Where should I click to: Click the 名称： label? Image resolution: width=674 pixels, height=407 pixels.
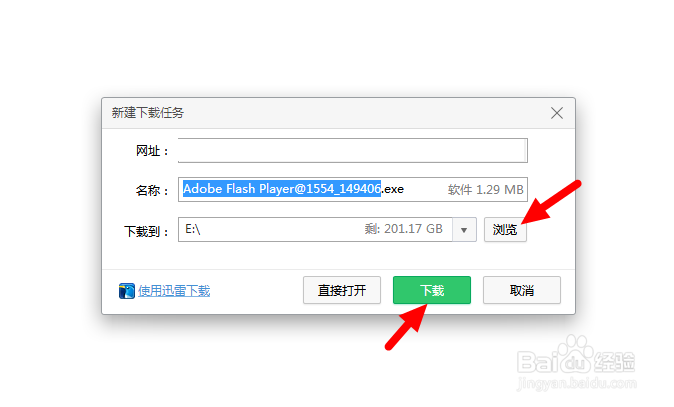[x=152, y=190]
